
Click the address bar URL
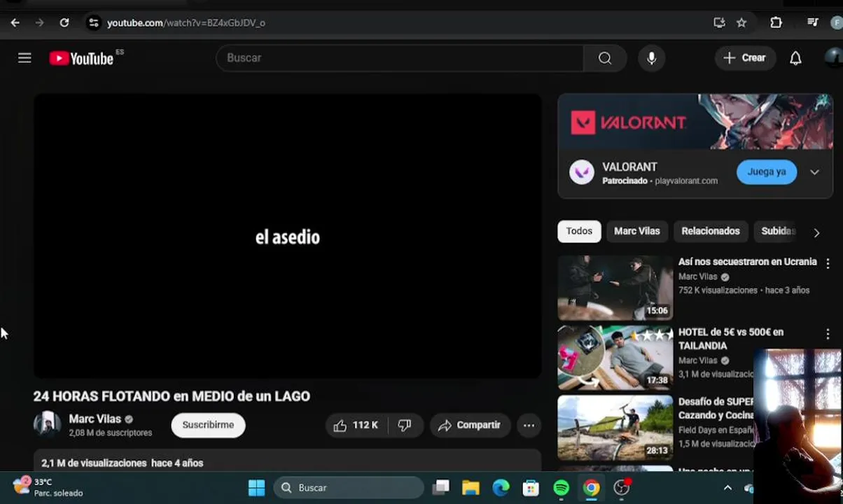point(186,22)
